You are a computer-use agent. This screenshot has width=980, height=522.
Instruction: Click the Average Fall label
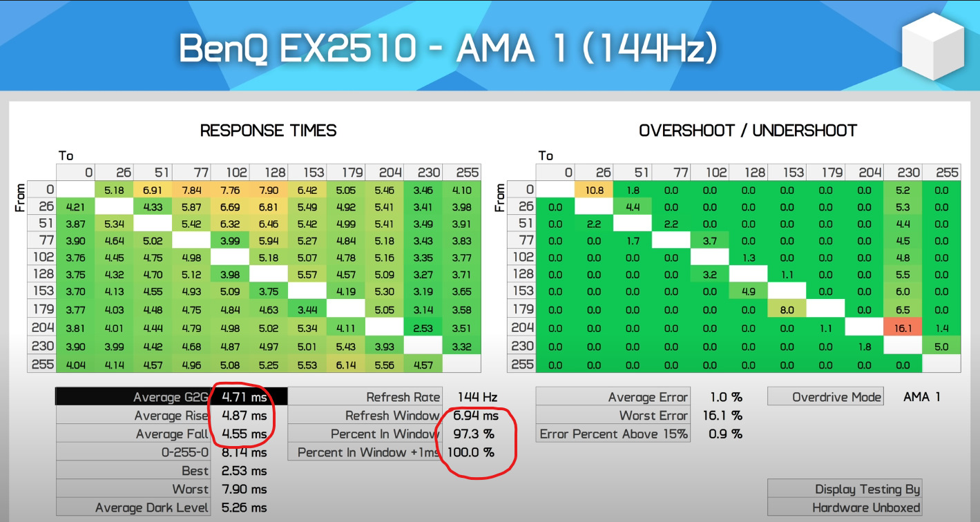[171, 434]
